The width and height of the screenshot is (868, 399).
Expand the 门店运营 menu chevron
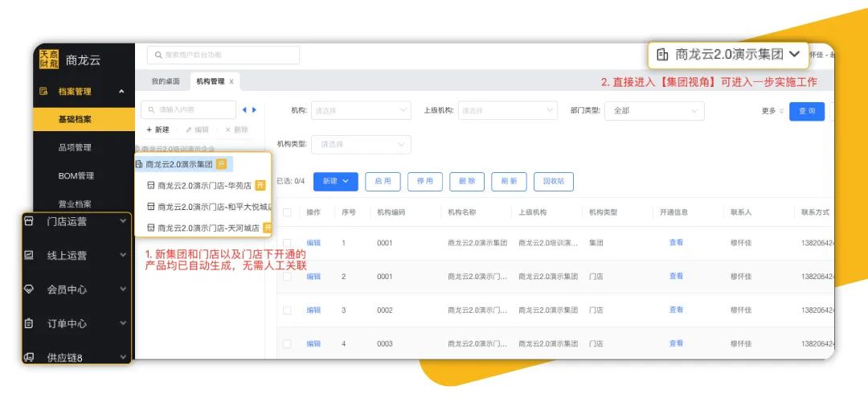click(123, 221)
